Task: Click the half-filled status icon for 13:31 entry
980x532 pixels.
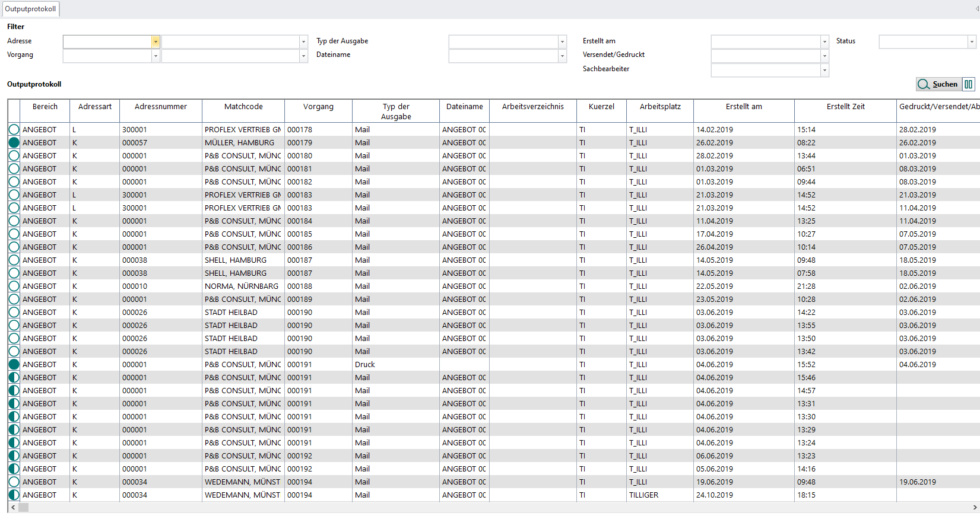Action: 14,404
